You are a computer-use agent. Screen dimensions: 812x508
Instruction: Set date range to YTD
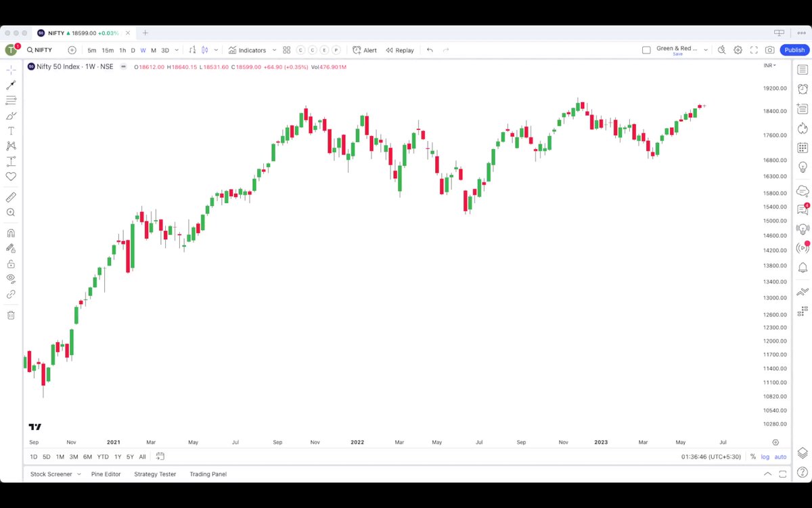(103, 457)
